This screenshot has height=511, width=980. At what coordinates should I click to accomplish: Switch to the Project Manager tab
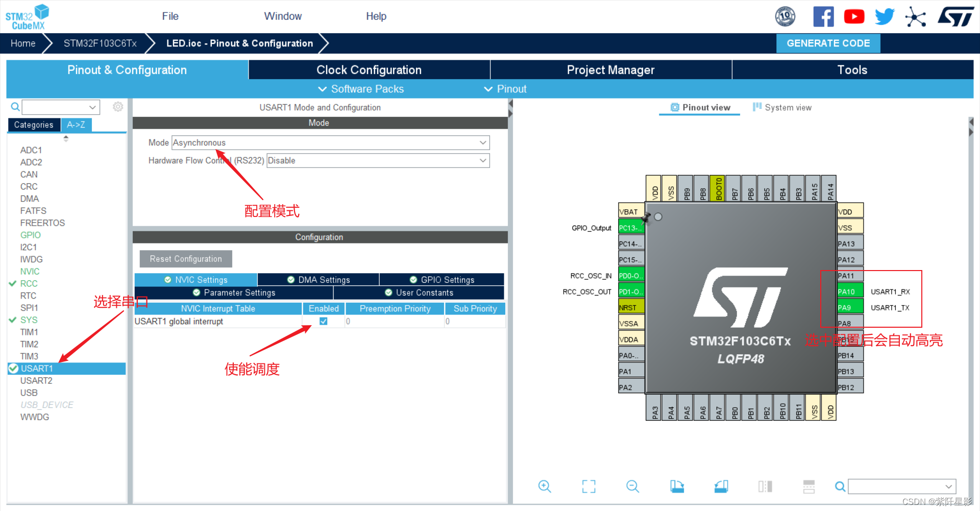[x=610, y=70]
